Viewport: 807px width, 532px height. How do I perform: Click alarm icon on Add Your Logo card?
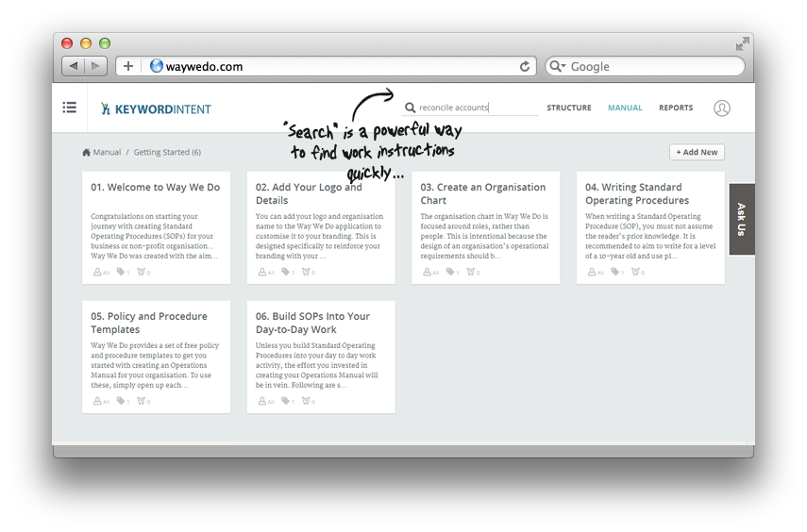click(x=306, y=272)
